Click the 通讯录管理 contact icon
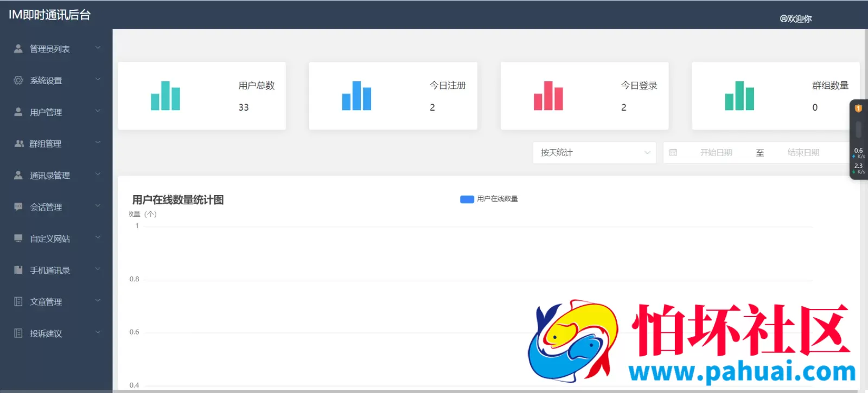The width and height of the screenshot is (868, 393). [18, 175]
